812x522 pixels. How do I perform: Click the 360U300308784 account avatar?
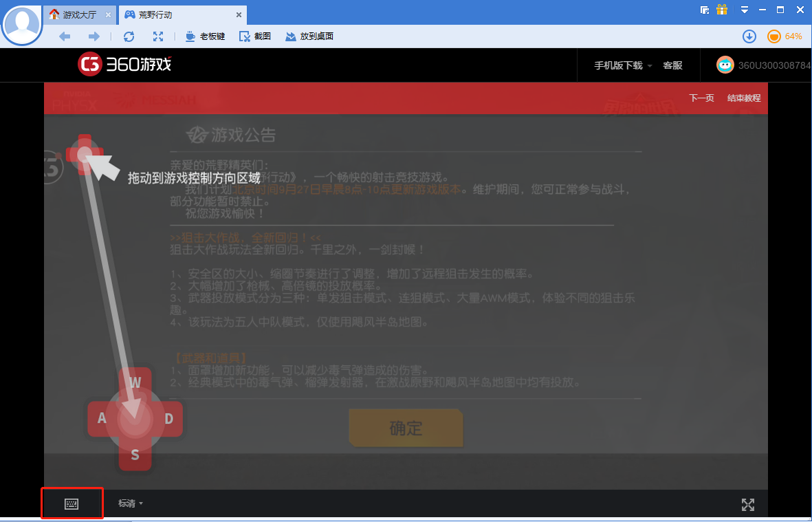725,65
